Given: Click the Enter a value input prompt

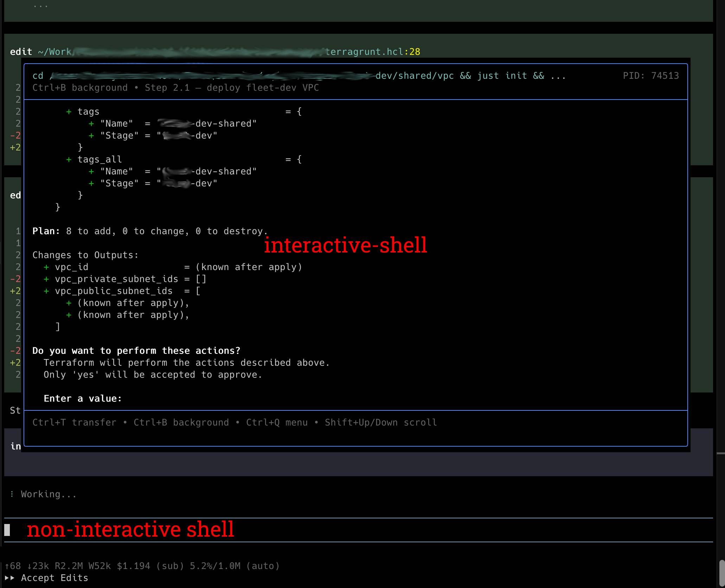Looking at the screenshot, I should 83,398.
